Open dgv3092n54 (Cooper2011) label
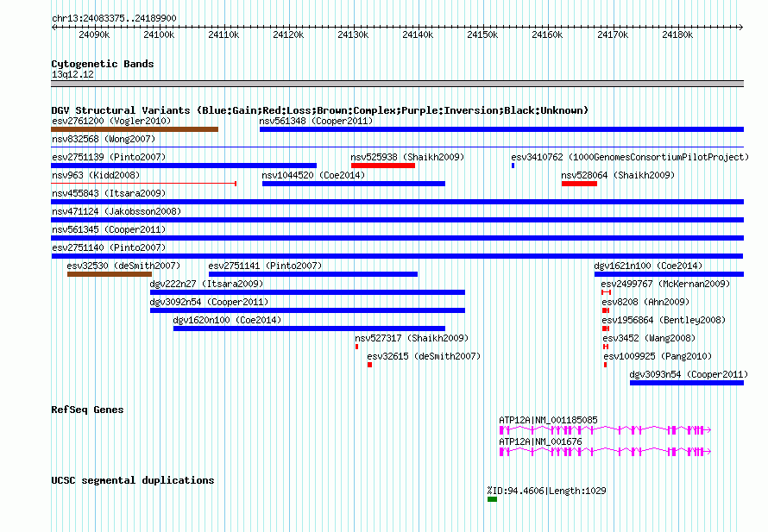The height and width of the screenshot is (532, 768). pos(209,302)
